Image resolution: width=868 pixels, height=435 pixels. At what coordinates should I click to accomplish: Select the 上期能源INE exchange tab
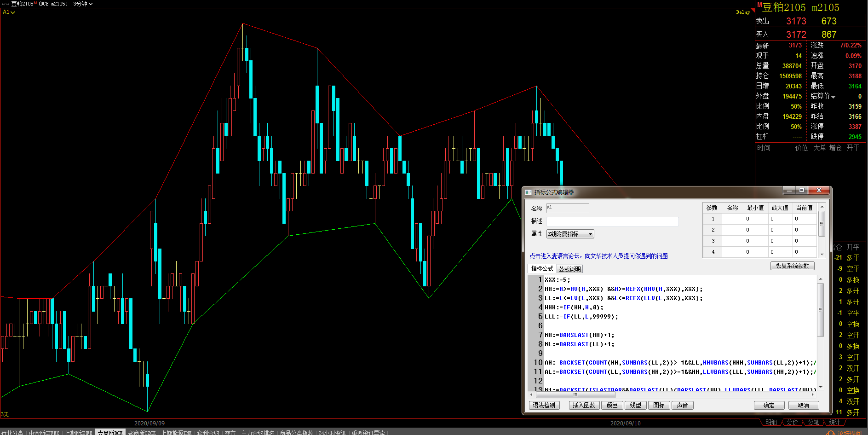tap(177, 433)
